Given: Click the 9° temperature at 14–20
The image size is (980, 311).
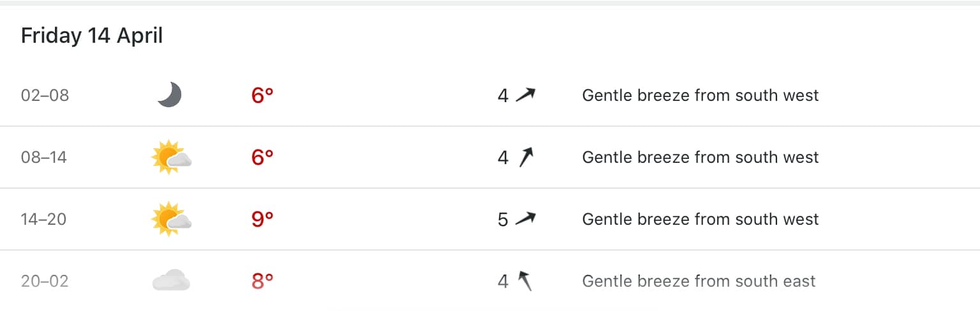Looking at the screenshot, I should coord(262,219).
